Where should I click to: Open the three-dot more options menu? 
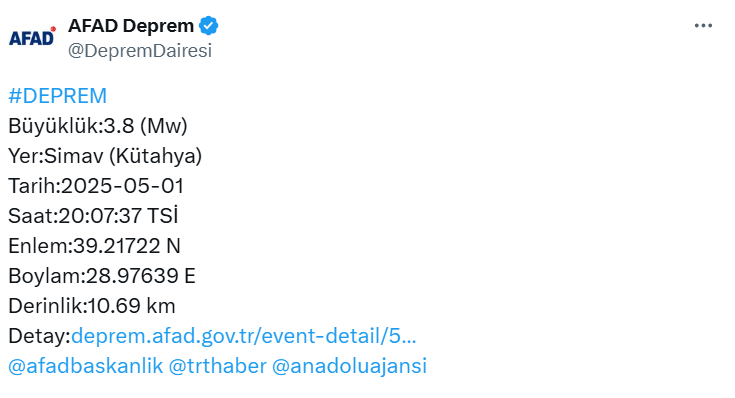tap(703, 26)
